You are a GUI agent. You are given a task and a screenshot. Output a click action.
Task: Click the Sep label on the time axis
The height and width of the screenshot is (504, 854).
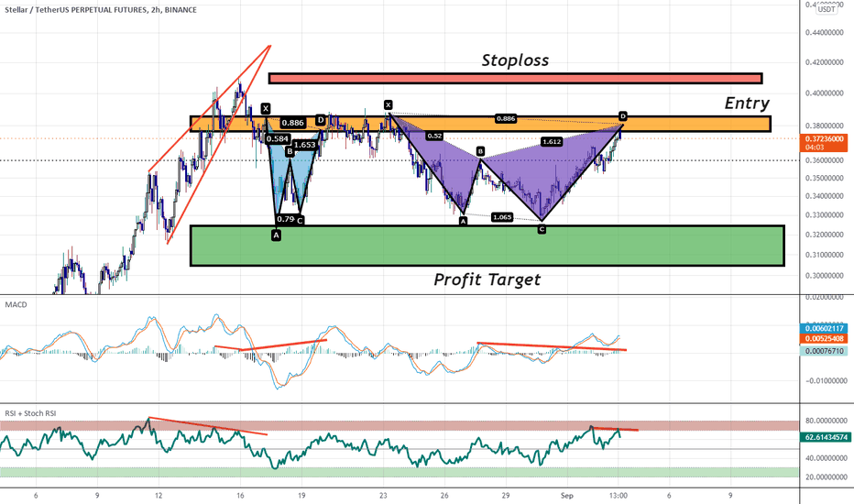point(567,495)
